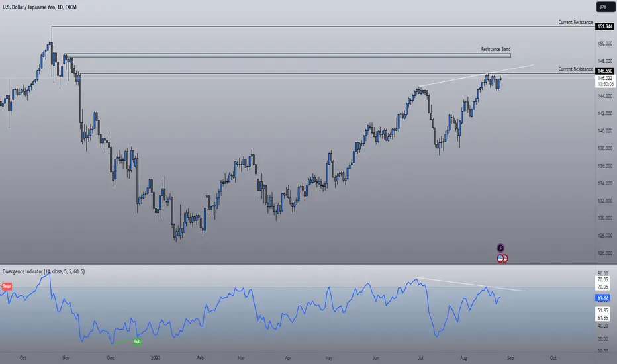Image resolution: width=617 pixels, height=364 pixels.
Task: Click the 142.000 price axis label
Action: (x=605, y=113)
